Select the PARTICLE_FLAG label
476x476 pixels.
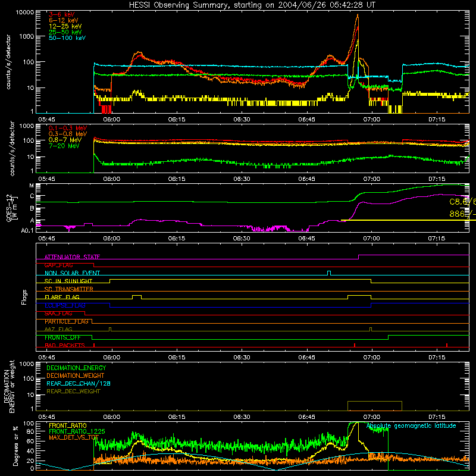[x=67, y=321]
